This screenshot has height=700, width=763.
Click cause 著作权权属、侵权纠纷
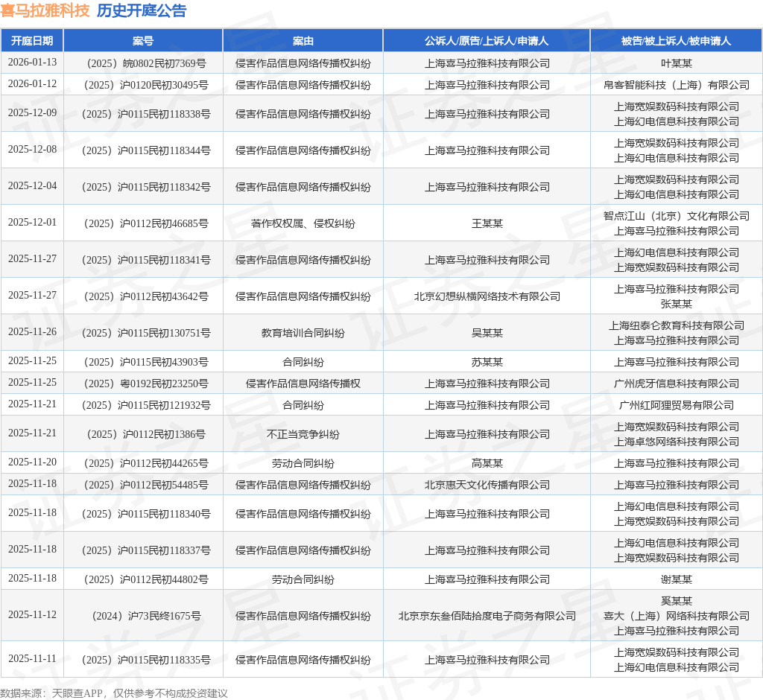tap(303, 223)
